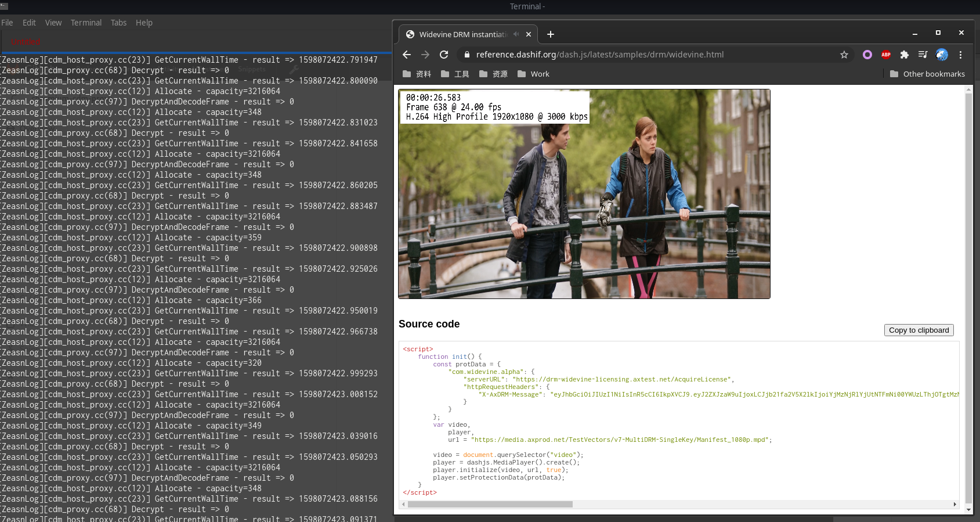Image resolution: width=980 pixels, height=522 pixels.
Task: Click the video timestamp 00:00:26.583 overlay
Action: pos(433,98)
